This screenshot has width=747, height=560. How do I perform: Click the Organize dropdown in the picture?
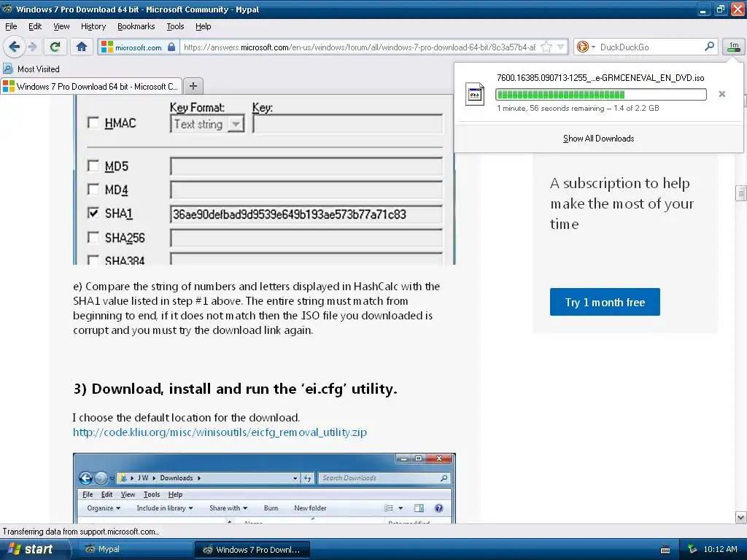point(104,508)
